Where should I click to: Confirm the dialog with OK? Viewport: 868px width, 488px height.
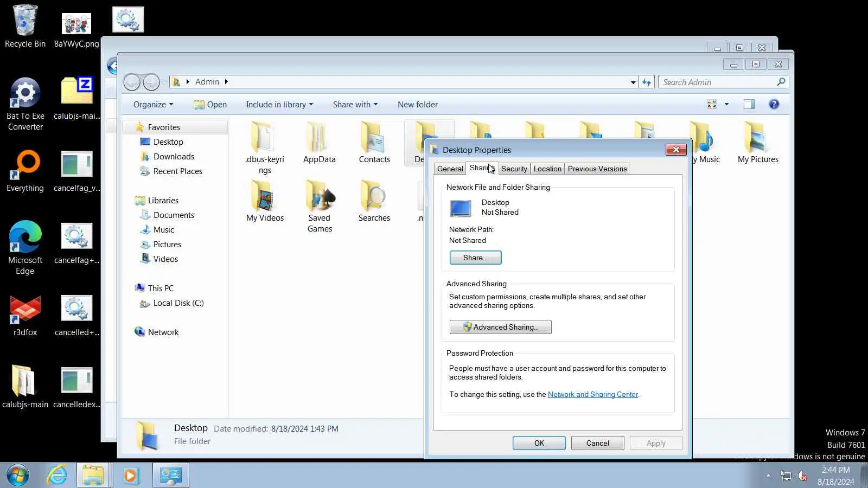[539, 443]
